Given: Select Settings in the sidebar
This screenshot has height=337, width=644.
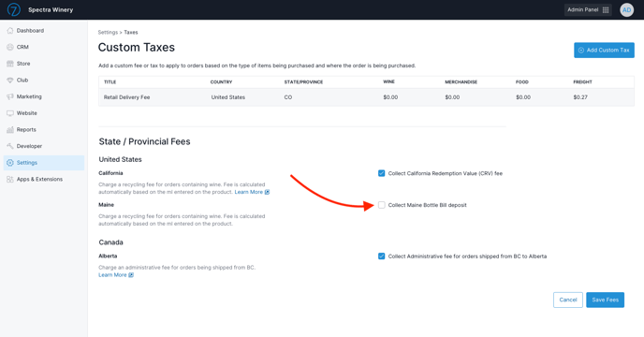Looking at the screenshot, I should (44, 163).
